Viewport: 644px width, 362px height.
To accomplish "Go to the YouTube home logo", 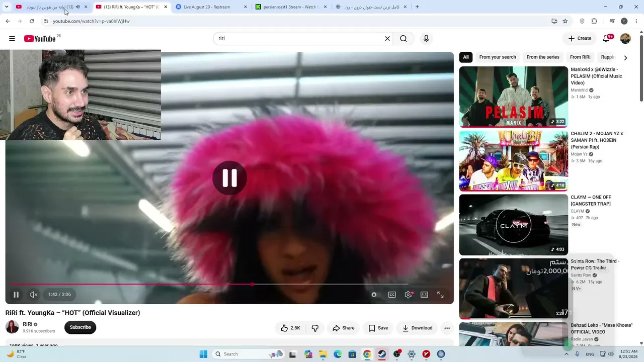I will [x=40, y=39].
